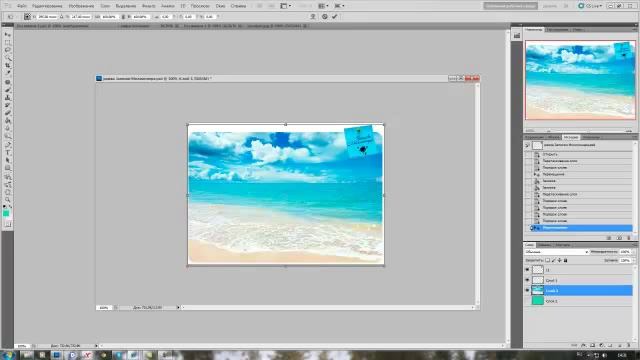This screenshot has height=360, width=640.
Task: Hide the selected beach photo layer
Action: 527,290
